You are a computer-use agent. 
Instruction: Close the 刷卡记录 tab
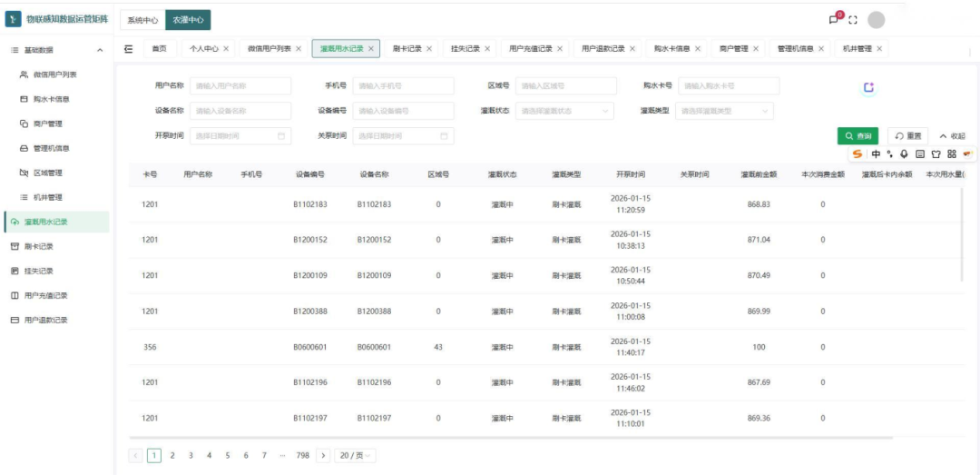(429, 48)
